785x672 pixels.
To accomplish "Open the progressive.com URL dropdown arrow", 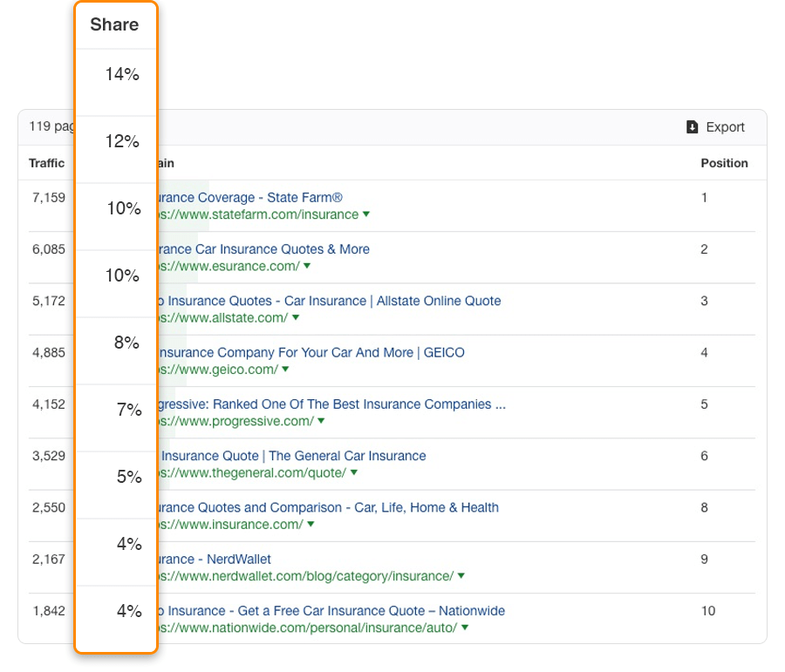I will pyautogui.click(x=321, y=421).
